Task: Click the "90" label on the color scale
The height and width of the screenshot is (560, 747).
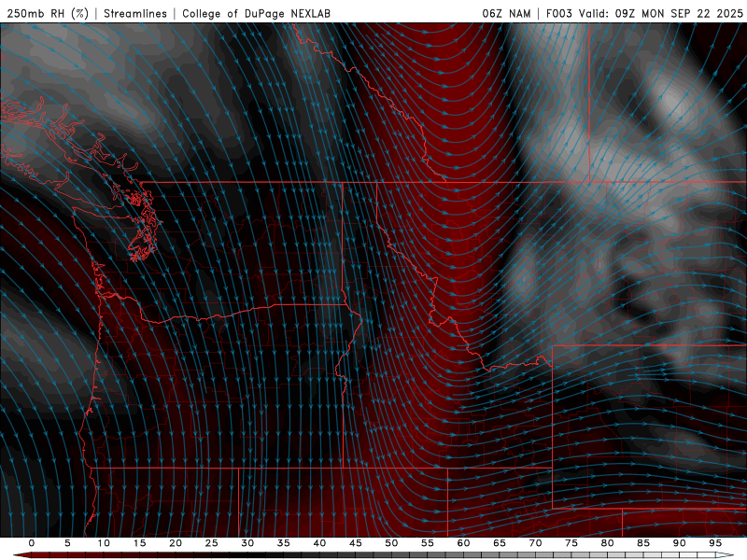Action: 679,543
